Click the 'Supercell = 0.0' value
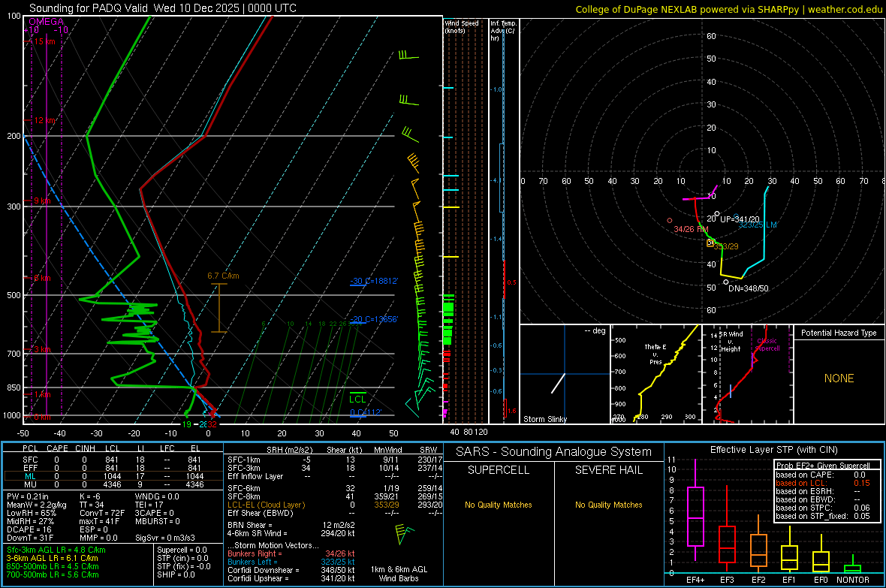 click(182, 550)
